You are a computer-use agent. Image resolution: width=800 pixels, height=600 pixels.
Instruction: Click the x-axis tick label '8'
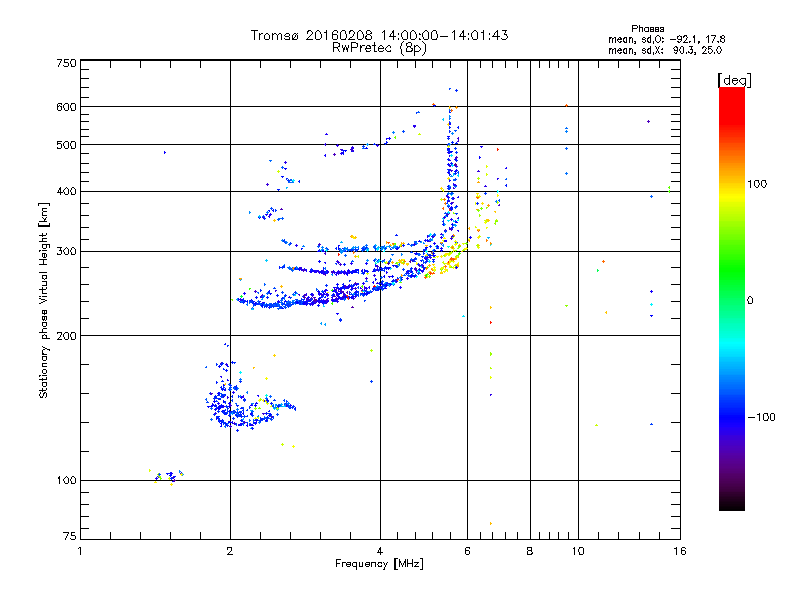point(530,551)
